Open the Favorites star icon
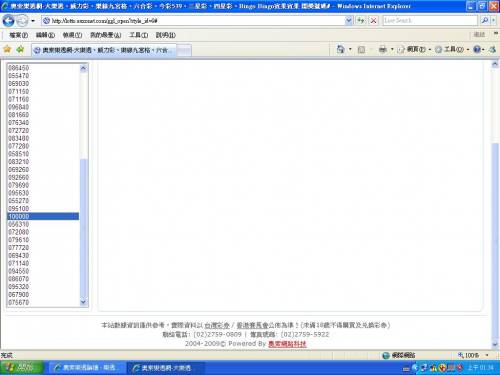Viewport: 500px width, 375px height. point(7,49)
